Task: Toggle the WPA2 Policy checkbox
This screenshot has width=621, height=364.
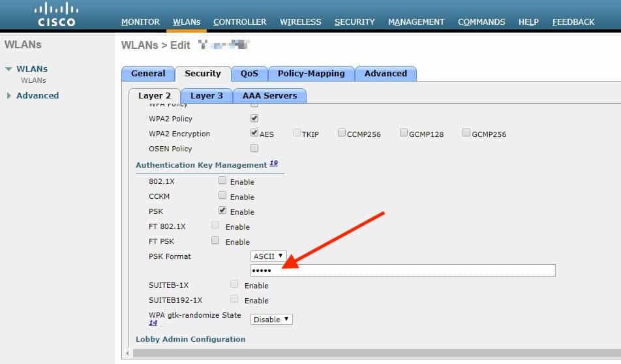Action: pyautogui.click(x=254, y=118)
